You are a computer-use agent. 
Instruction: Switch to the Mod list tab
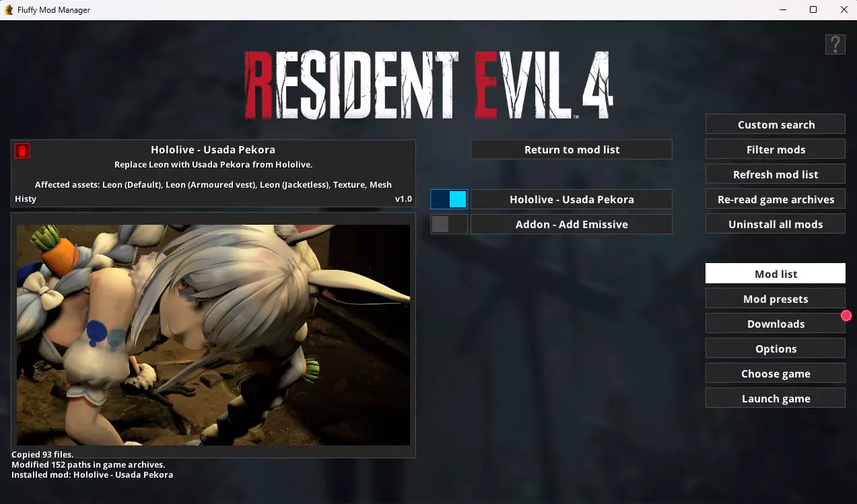(x=776, y=274)
